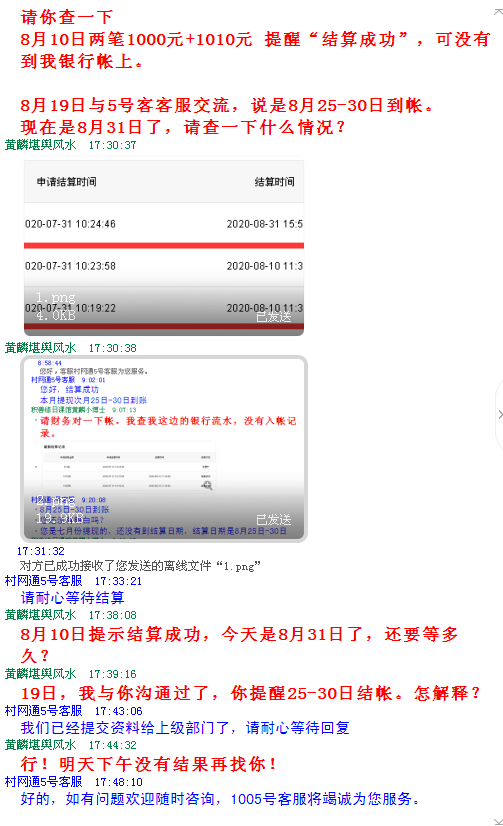
Task: Click the 已发送 status on second image
Action: coord(273,519)
